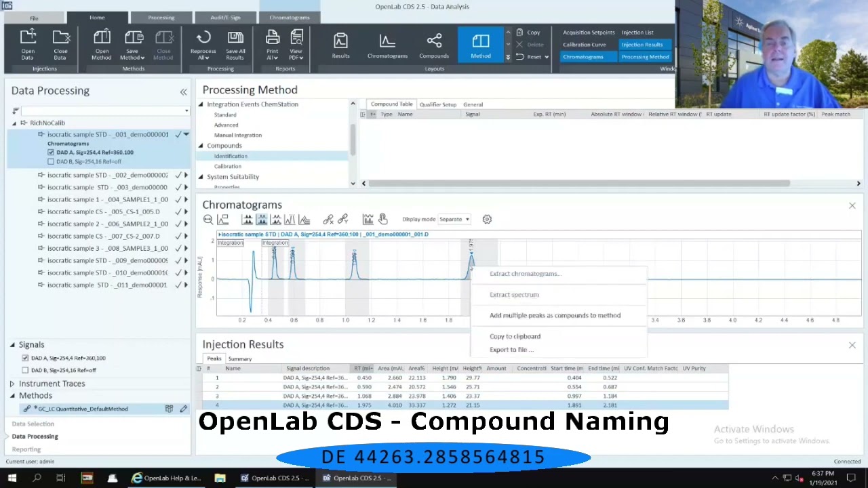Open the Reset layout dropdown
Viewport: 868px width, 488px height.
coord(547,57)
